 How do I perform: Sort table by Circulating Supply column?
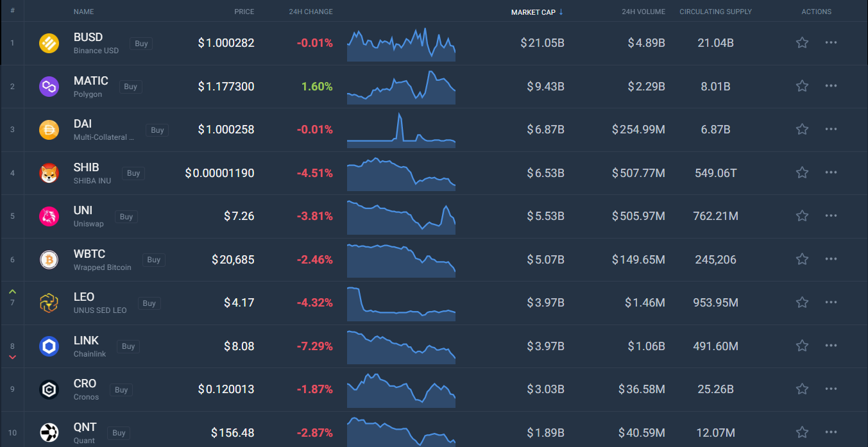coord(715,12)
